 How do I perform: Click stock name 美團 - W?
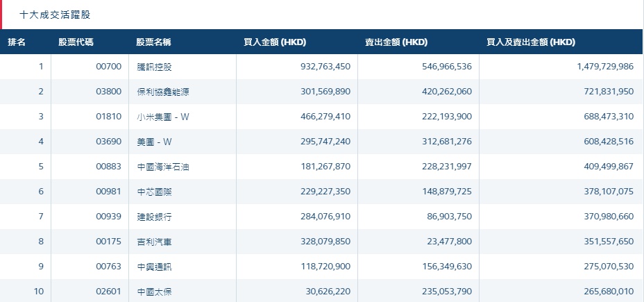pos(154,142)
